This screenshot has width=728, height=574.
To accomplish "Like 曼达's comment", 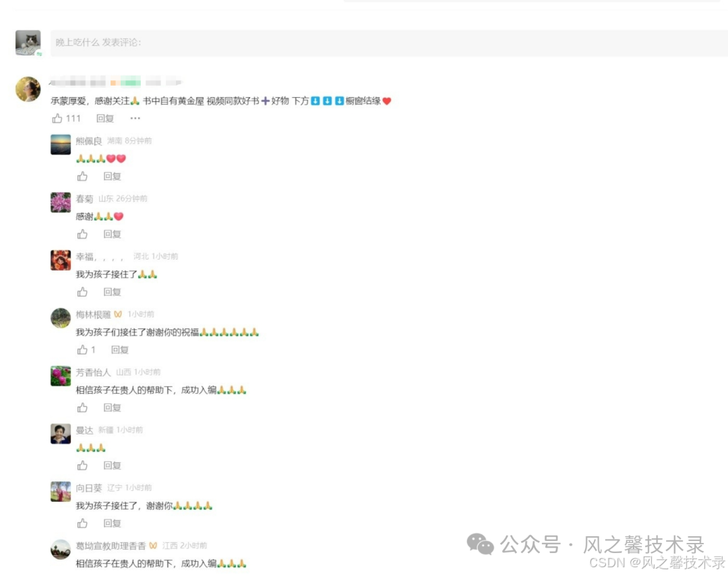I will pyautogui.click(x=83, y=465).
